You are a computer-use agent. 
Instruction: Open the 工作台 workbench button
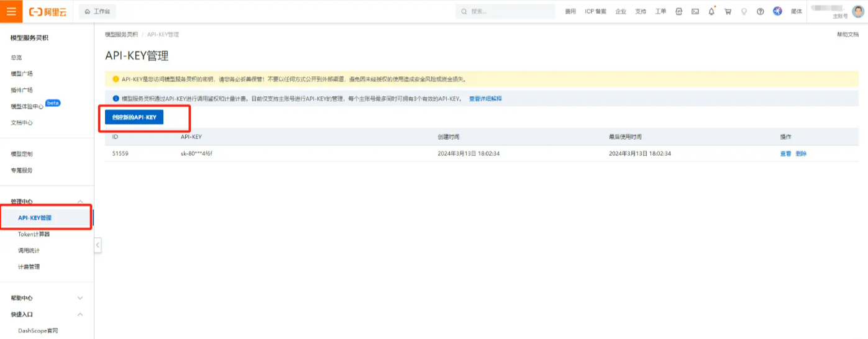coord(97,11)
